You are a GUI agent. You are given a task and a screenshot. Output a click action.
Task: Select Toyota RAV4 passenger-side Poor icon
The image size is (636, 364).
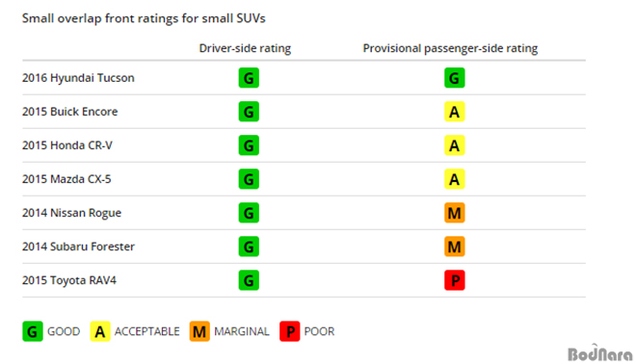pos(454,280)
